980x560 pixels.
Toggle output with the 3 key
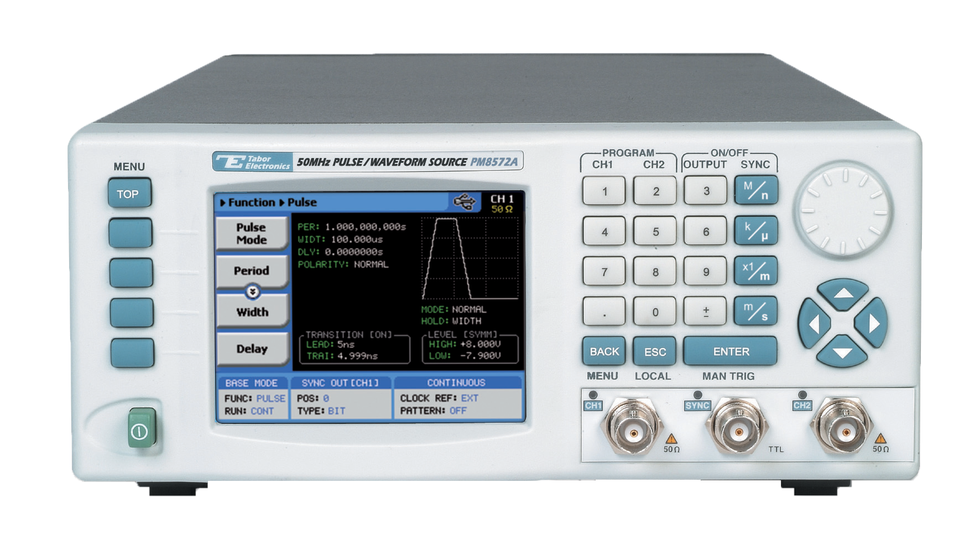point(706,191)
